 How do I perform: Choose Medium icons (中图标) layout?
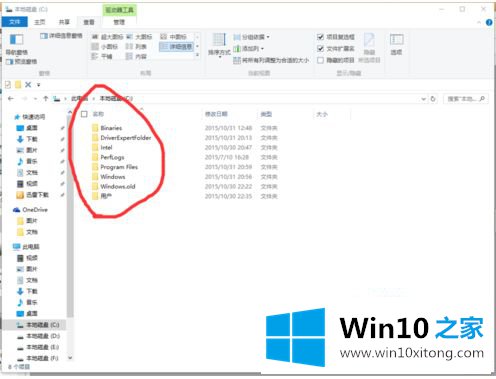(174, 37)
